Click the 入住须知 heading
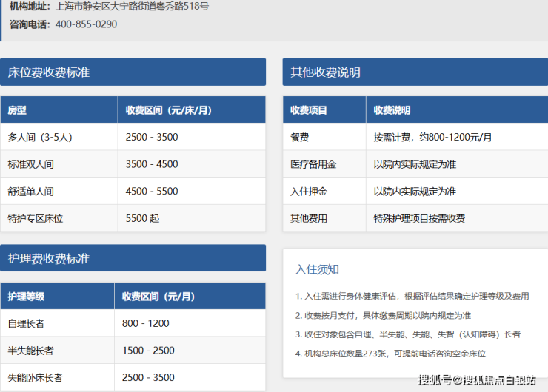 318,269
